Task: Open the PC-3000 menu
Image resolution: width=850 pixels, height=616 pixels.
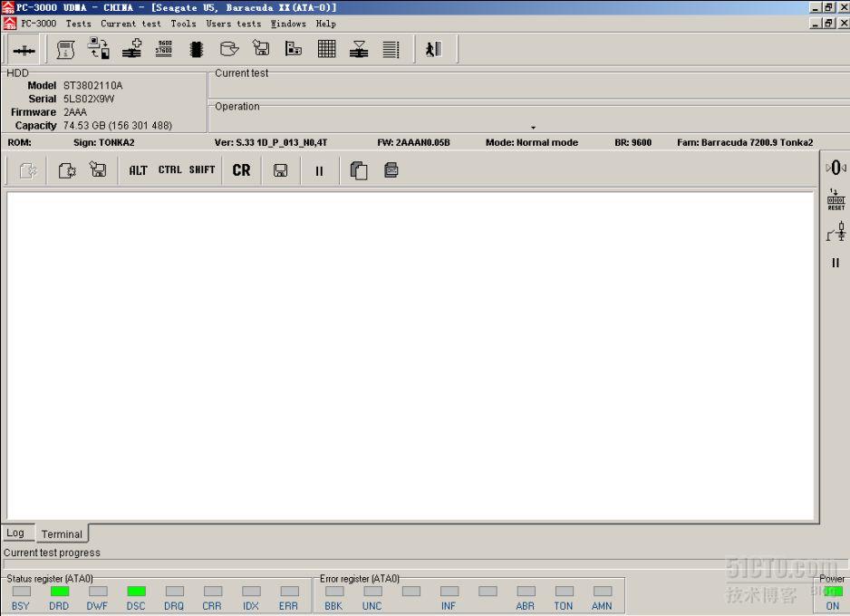Action: pyautogui.click(x=38, y=24)
